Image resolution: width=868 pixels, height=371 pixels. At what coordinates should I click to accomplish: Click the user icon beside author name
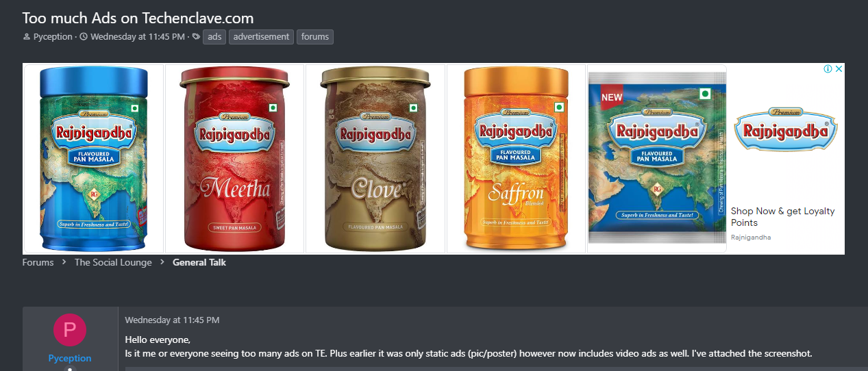click(x=27, y=37)
